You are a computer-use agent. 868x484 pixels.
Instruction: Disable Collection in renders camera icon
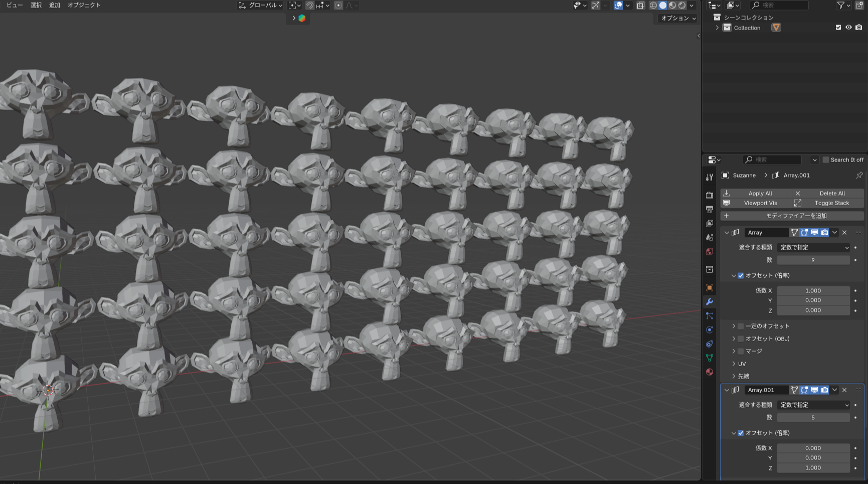click(x=859, y=28)
